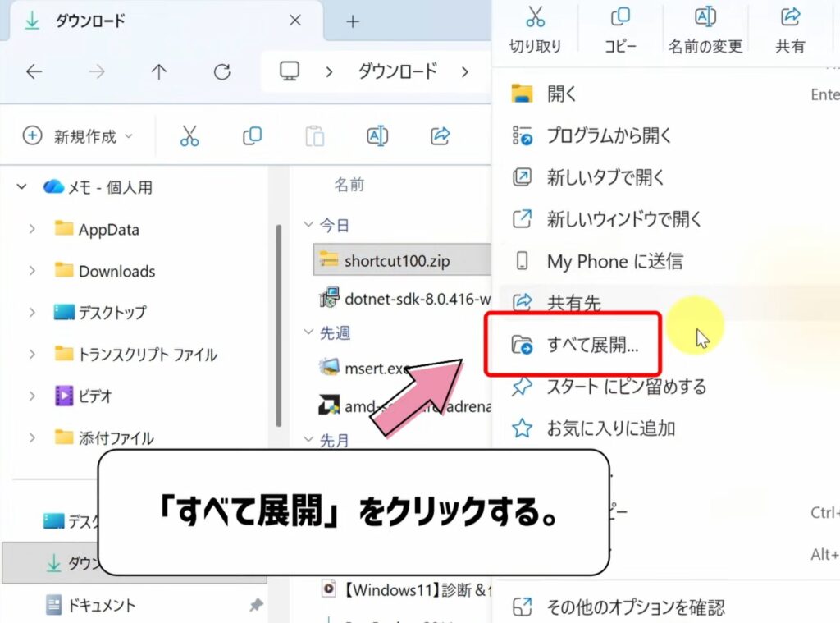Click the Back navigation arrow
Viewport: 840px width, 623px height.
34,72
